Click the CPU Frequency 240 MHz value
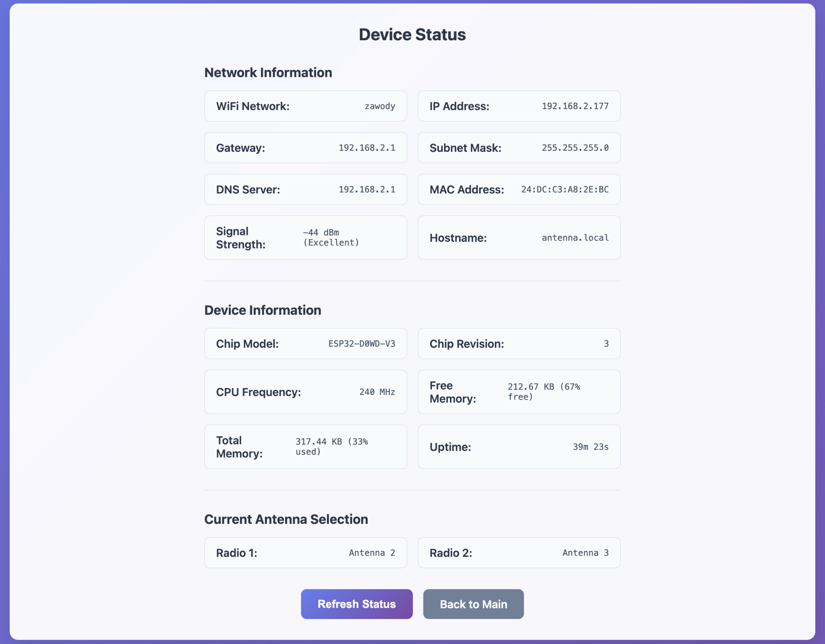Viewport: 825px width, 644px height. click(x=377, y=392)
